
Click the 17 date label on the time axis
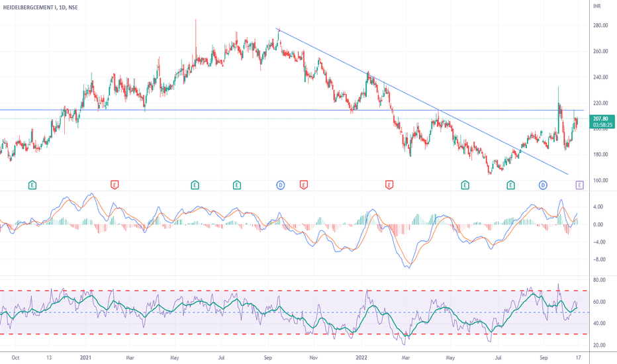[x=578, y=357]
